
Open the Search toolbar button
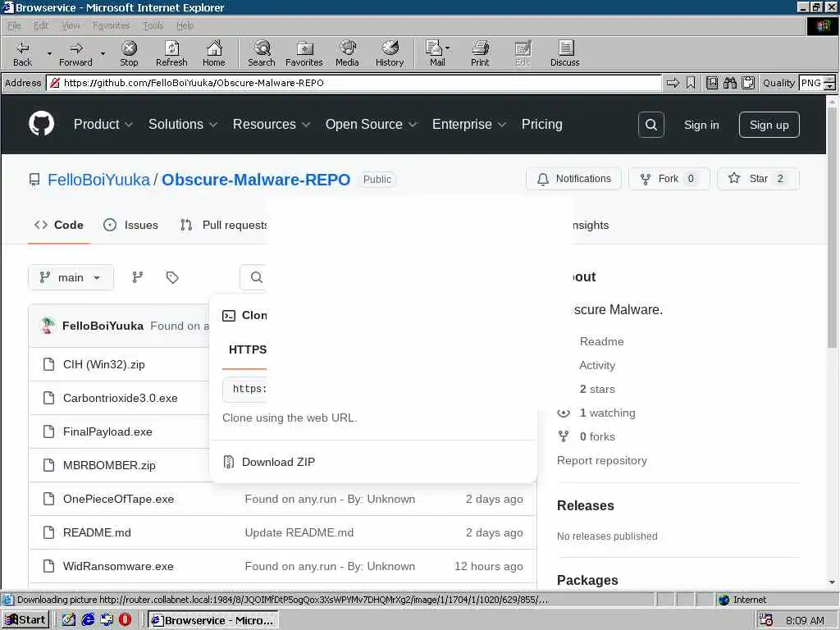click(262, 53)
